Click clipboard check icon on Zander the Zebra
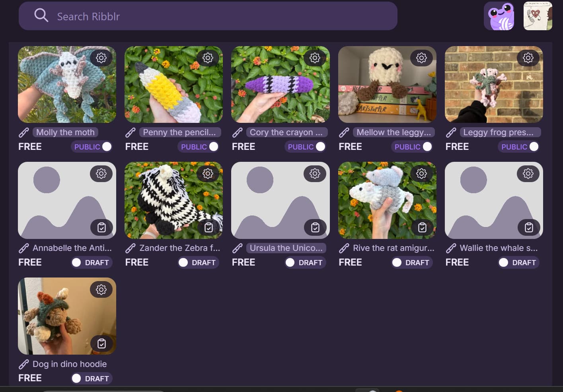 pyautogui.click(x=208, y=227)
